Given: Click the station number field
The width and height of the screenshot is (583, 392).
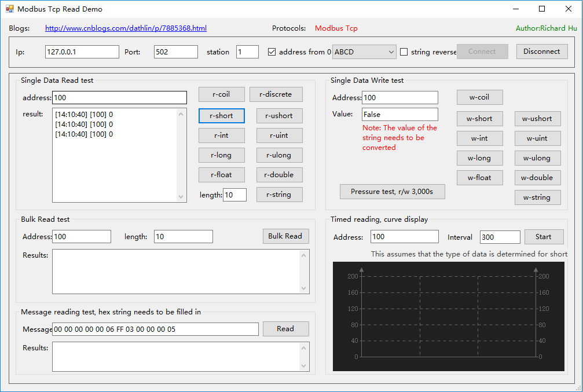Looking at the screenshot, I should [x=247, y=52].
